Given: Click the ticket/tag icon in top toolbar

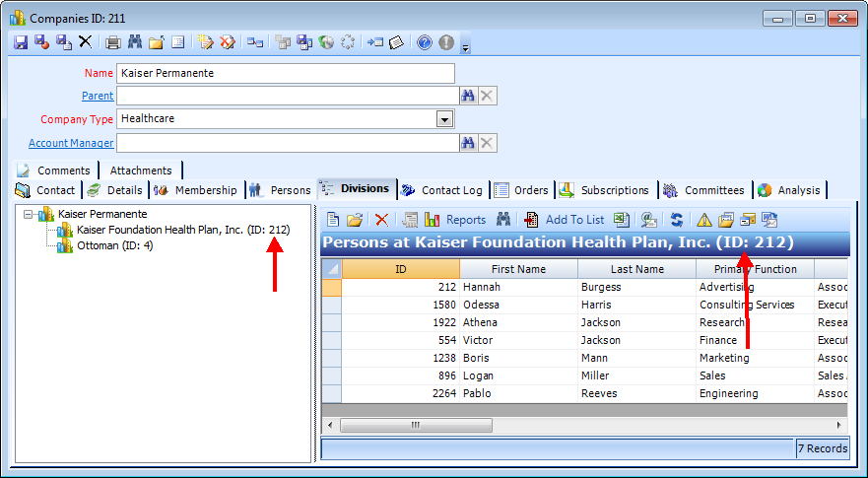Looking at the screenshot, I should tap(396, 42).
